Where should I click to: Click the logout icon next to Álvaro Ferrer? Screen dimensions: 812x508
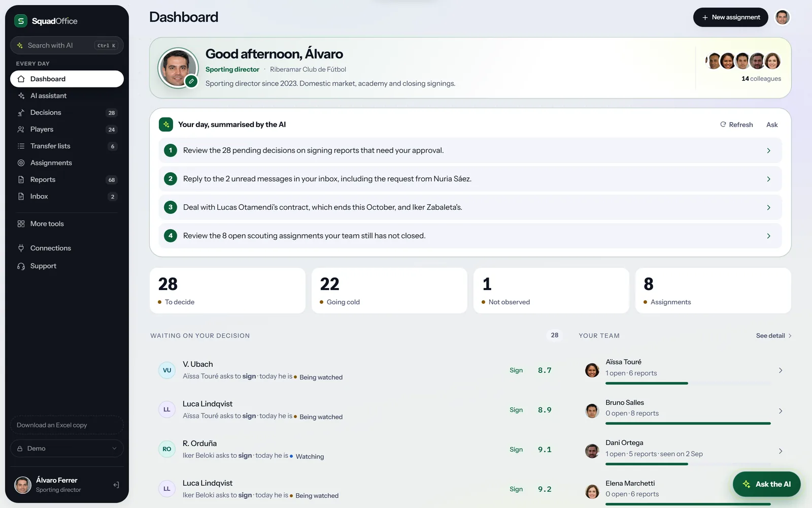(x=116, y=485)
